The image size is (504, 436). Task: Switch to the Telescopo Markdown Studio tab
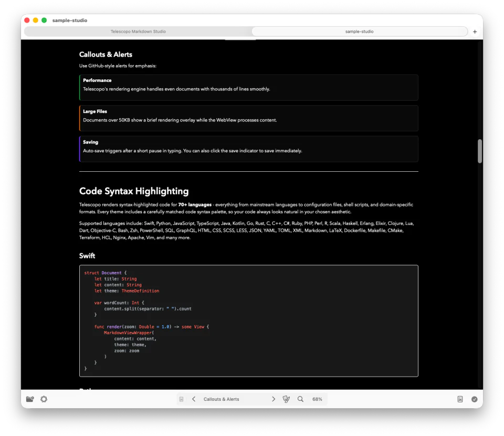[x=138, y=32]
